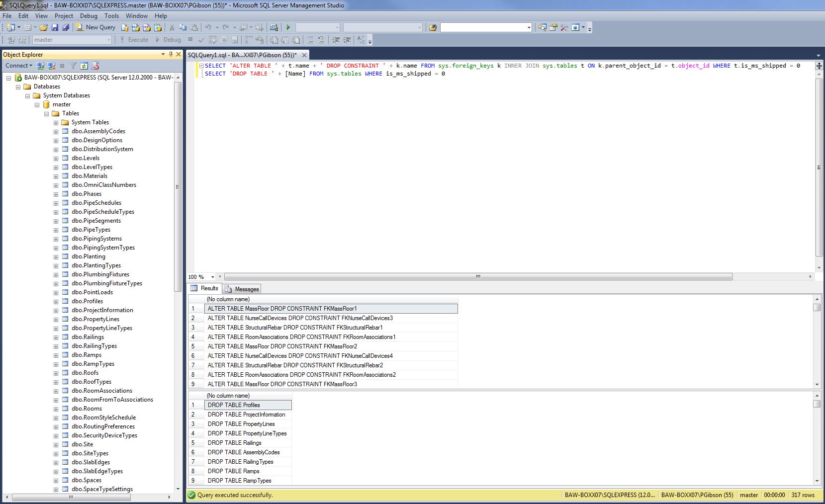Open the Toolbox wrench icon
The width and height of the screenshot is (825, 504).
point(564,27)
